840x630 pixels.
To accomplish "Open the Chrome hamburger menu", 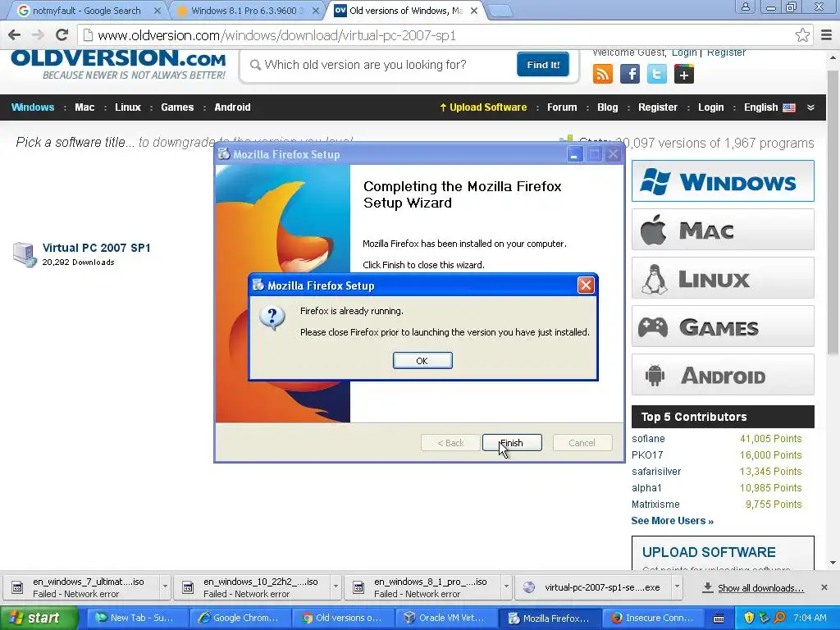I will point(827,35).
